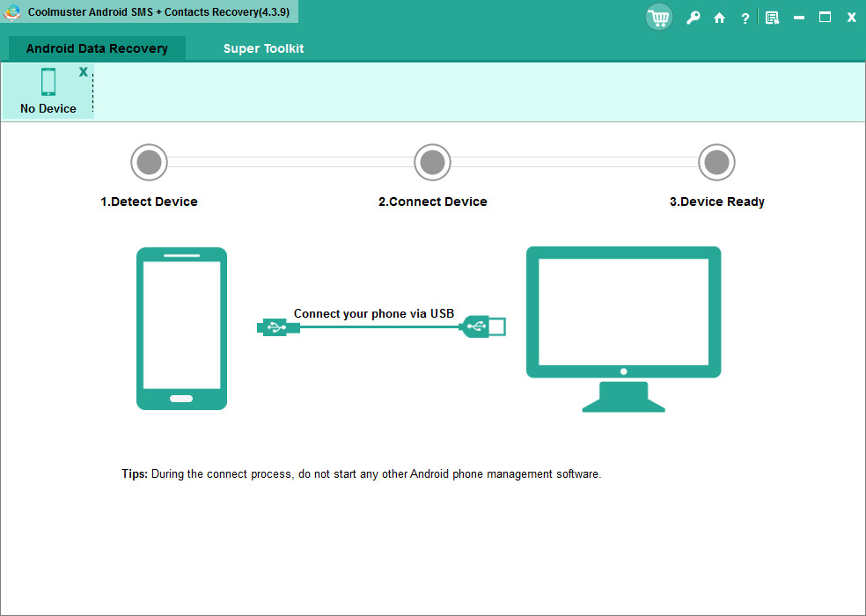
Task: Open the Super Toolkit tab
Action: pos(263,48)
